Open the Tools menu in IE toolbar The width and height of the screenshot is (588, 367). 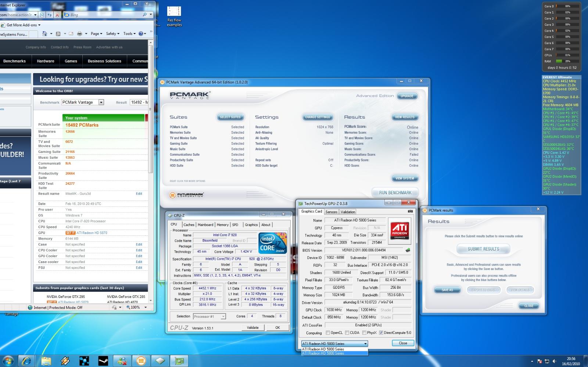click(x=129, y=33)
